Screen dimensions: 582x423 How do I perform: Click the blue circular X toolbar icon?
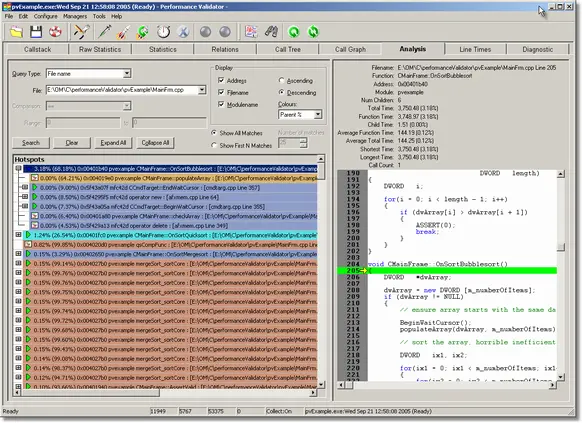183,32
